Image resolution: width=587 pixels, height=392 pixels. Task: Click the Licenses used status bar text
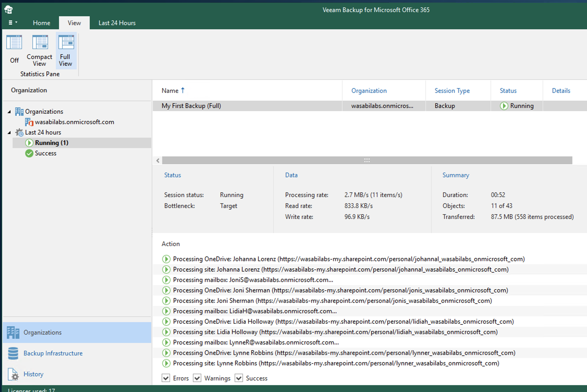point(32,390)
